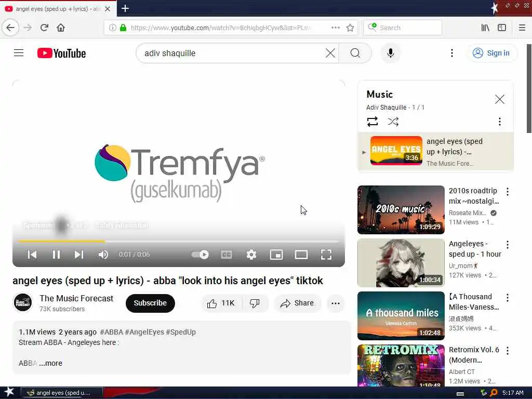Show browser sidebars icon
The width and height of the screenshot is (532, 399).
[x=502, y=28]
